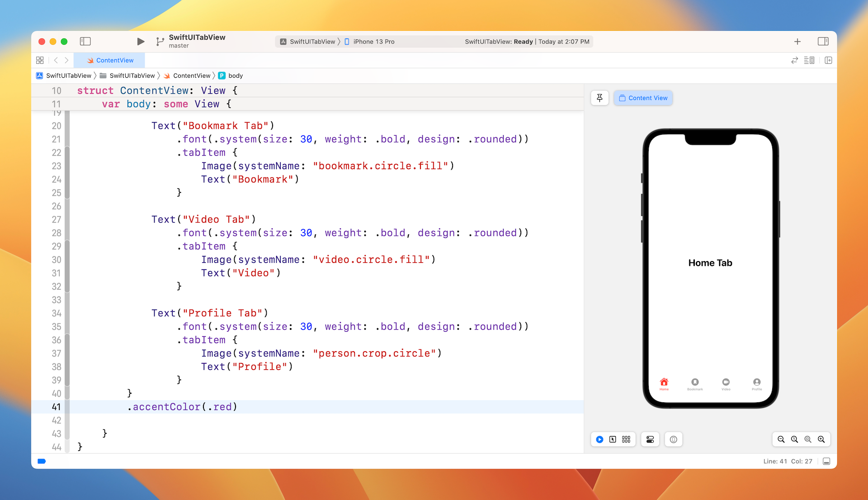Switch to the ContentView editor tab
This screenshot has height=500, width=868.
click(x=110, y=60)
